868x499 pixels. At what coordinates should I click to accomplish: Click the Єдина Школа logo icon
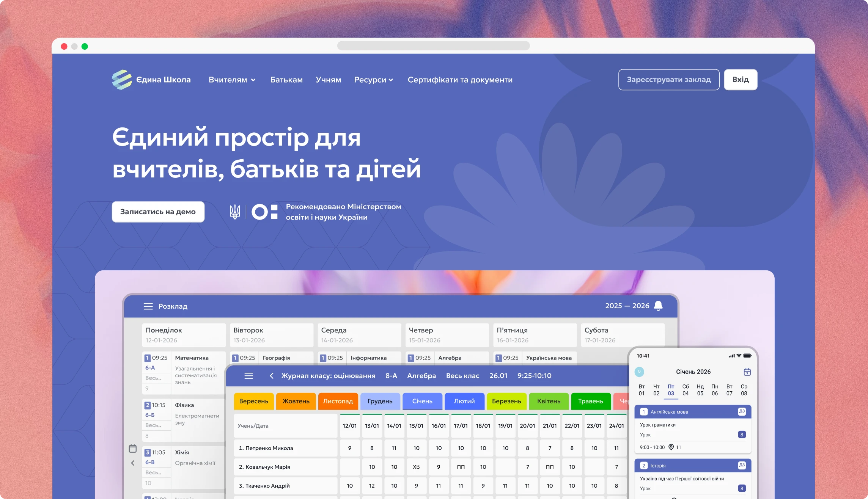122,80
